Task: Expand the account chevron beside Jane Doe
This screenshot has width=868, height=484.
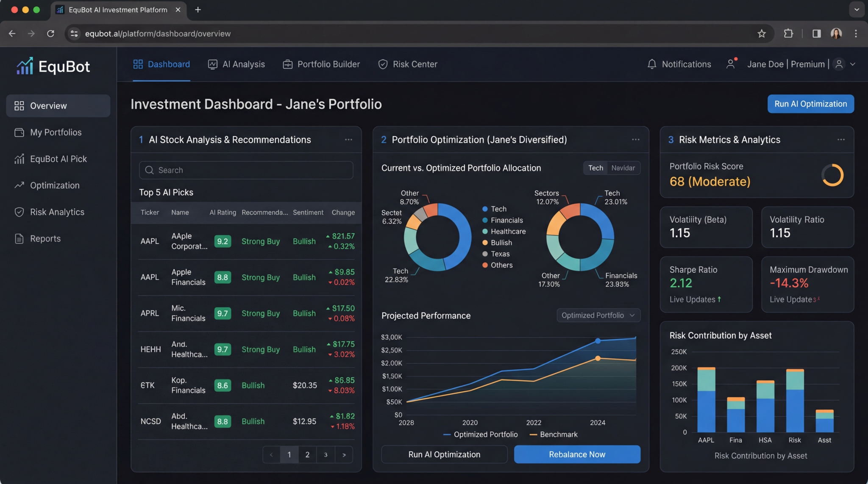Action: 853,64
